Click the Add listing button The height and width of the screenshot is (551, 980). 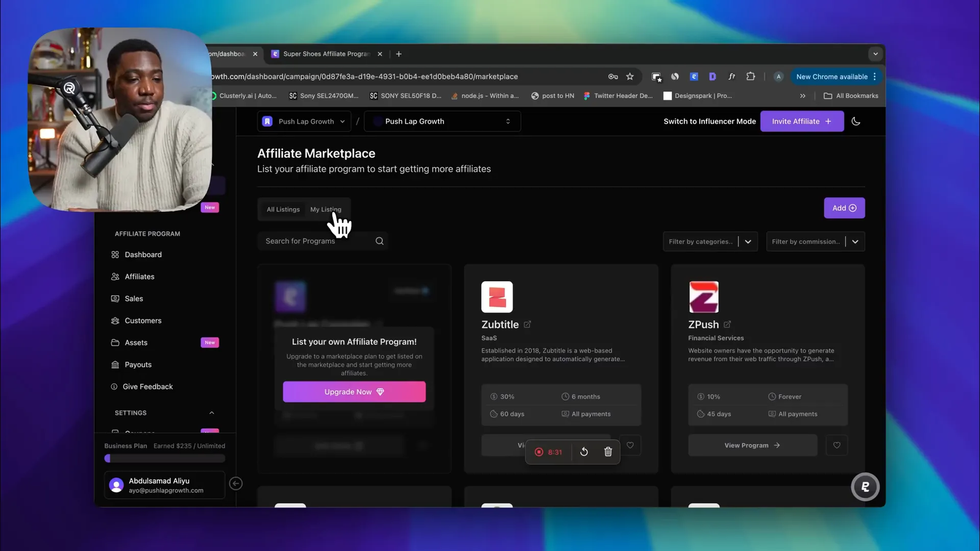[x=844, y=208]
